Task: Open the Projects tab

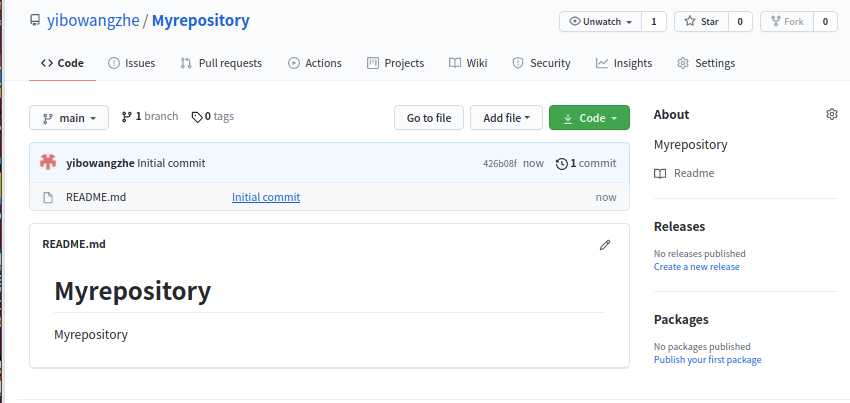Action: pyautogui.click(x=396, y=63)
